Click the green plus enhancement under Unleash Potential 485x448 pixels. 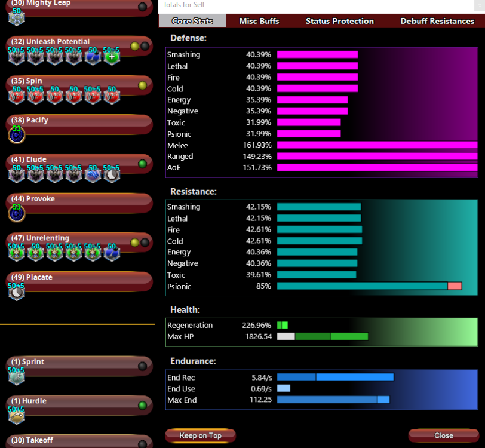tap(112, 57)
